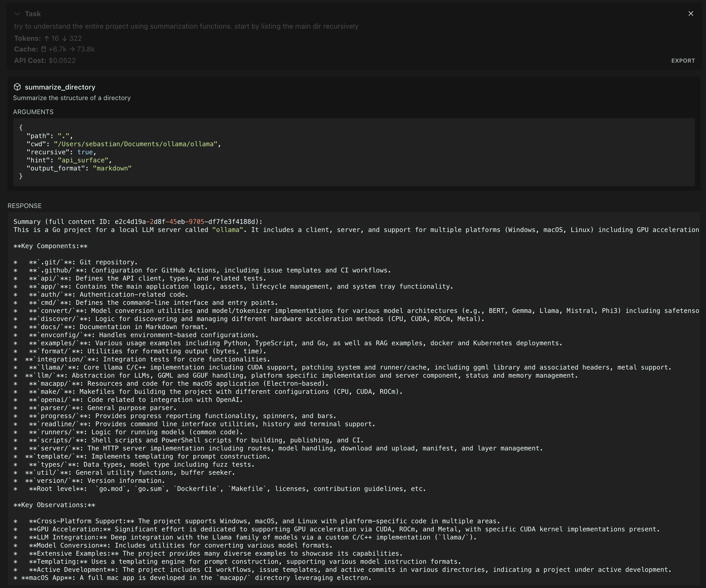
Task: Click the task description text
Action: tap(186, 26)
